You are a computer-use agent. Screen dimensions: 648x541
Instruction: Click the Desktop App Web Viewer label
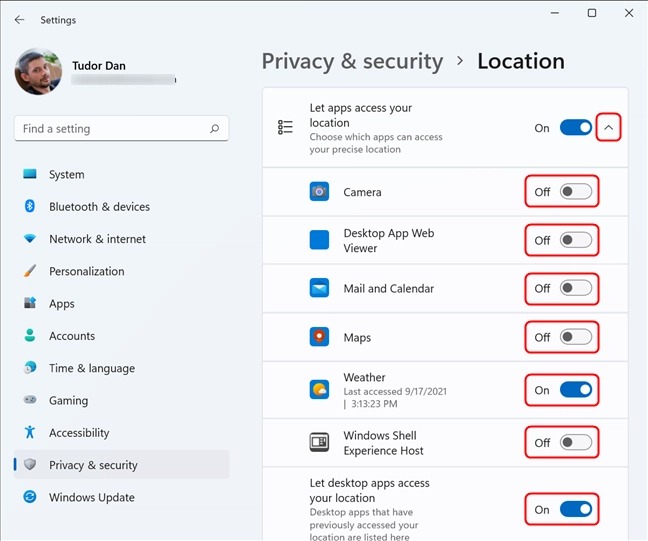(388, 240)
